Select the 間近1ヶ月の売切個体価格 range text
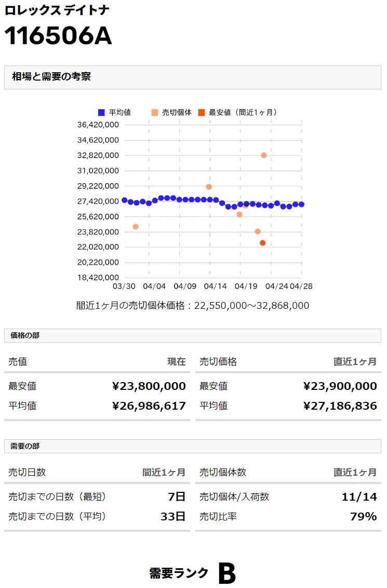The image size is (387, 588). pos(193,306)
